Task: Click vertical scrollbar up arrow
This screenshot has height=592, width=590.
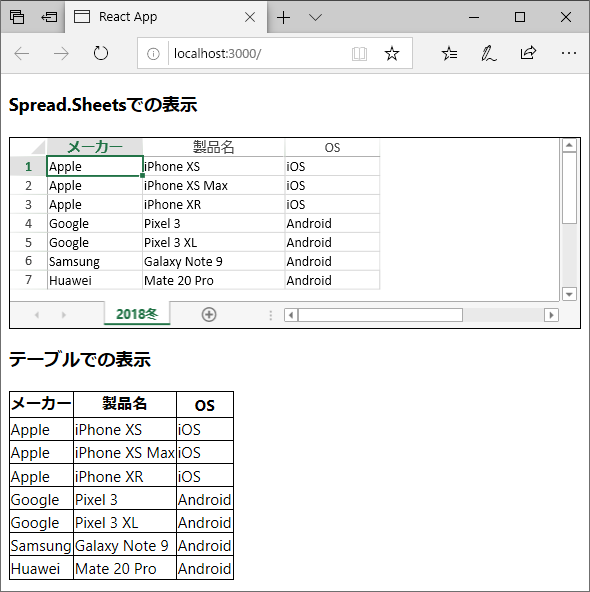Action: pyautogui.click(x=569, y=145)
